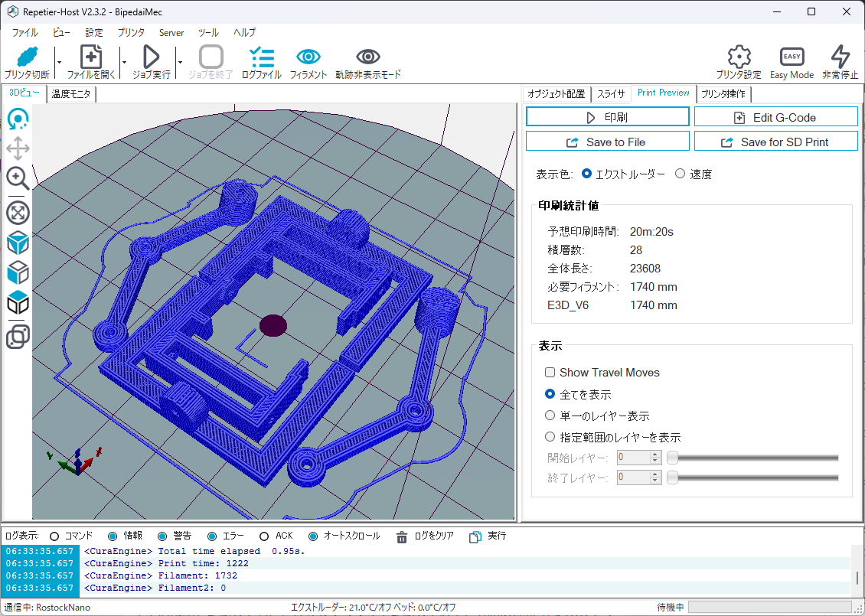Image resolution: width=865 pixels, height=616 pixels.
Task: Click the trash icon to clear log
Action: (x=402, y=536)
